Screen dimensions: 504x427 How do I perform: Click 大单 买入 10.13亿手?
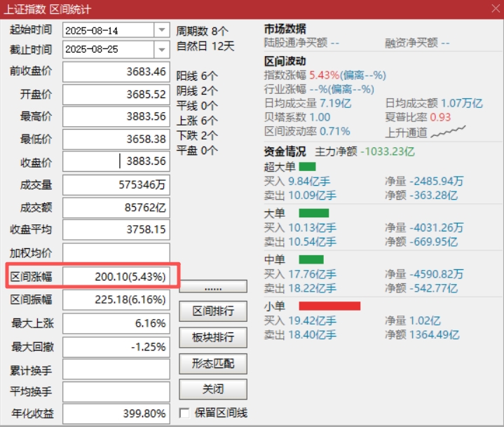point(300,228)
